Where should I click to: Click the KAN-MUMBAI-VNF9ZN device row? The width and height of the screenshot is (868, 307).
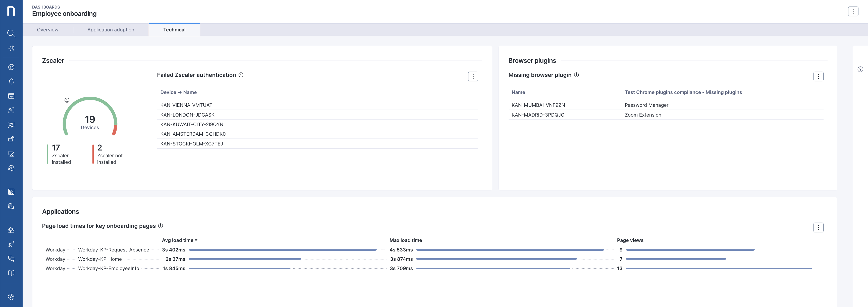tap(538, 105)
